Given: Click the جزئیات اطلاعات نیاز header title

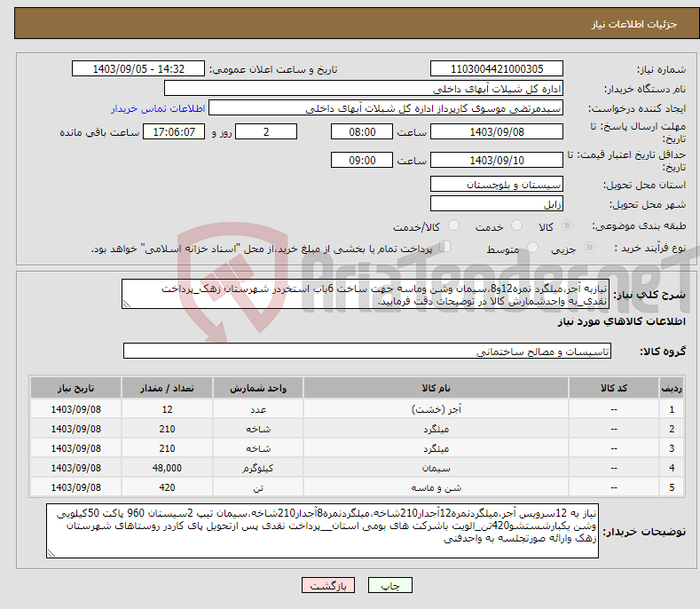Looking at the screenshot, I should click(634, 24).
